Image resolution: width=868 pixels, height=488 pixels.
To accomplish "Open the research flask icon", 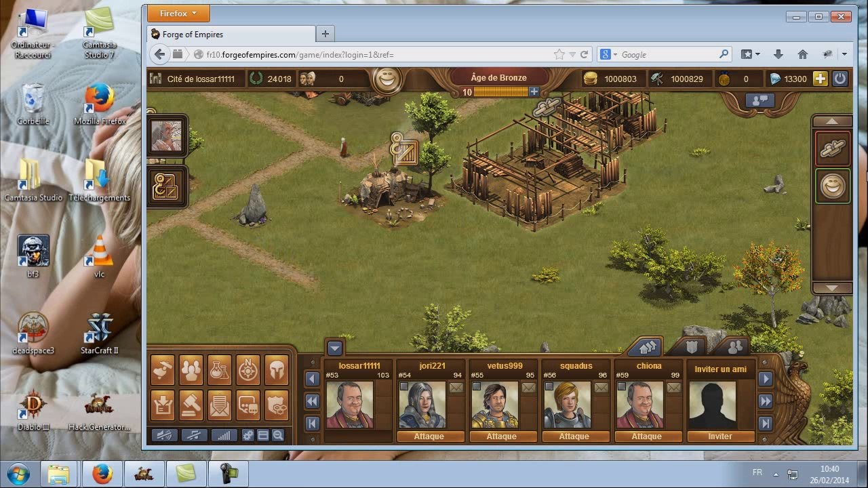I will tap(220, 370).
